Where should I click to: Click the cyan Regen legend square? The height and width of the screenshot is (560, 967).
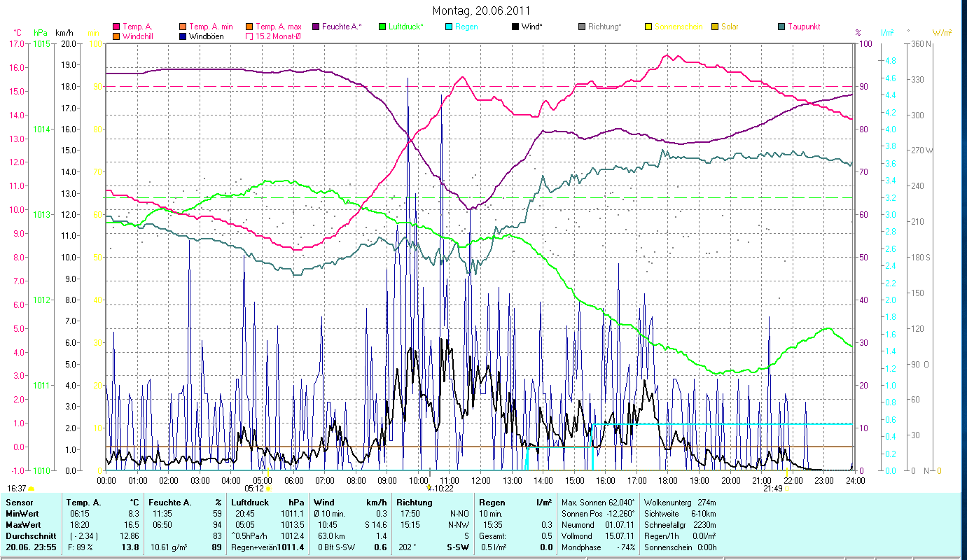point(449,27)
